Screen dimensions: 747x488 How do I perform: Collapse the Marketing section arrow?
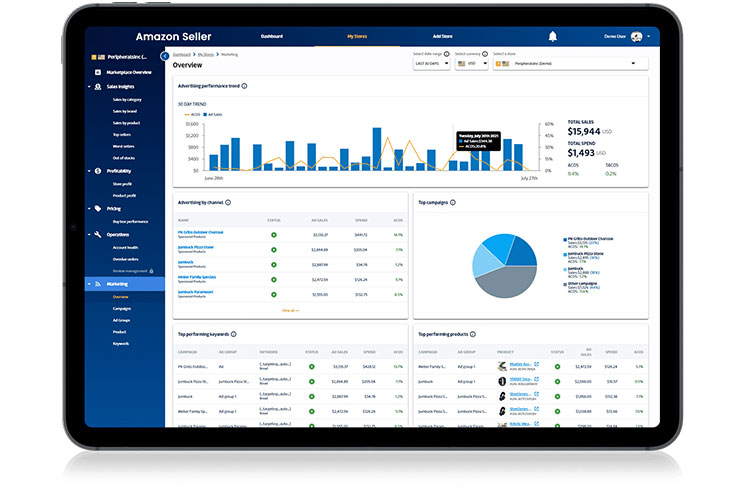(x=89, y=284)
